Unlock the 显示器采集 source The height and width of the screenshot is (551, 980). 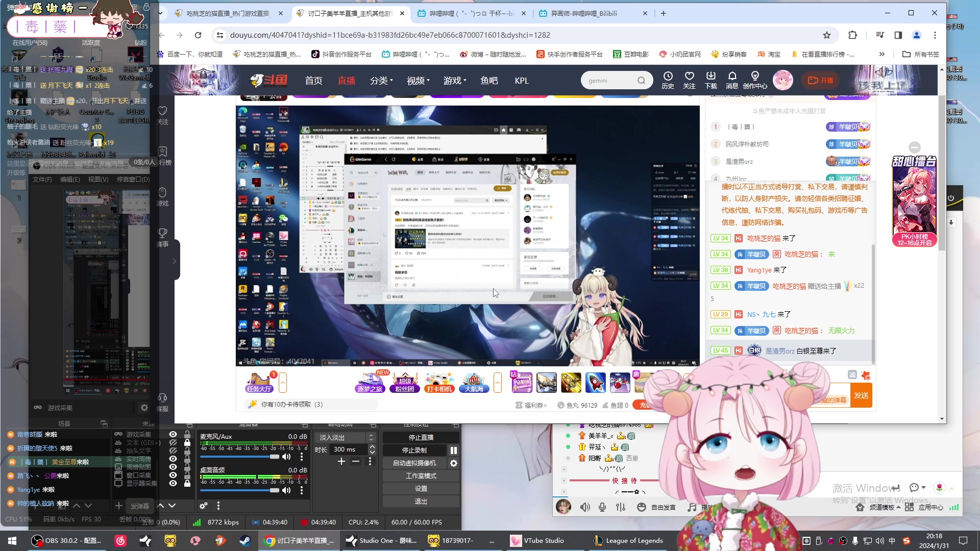(187, 483)
